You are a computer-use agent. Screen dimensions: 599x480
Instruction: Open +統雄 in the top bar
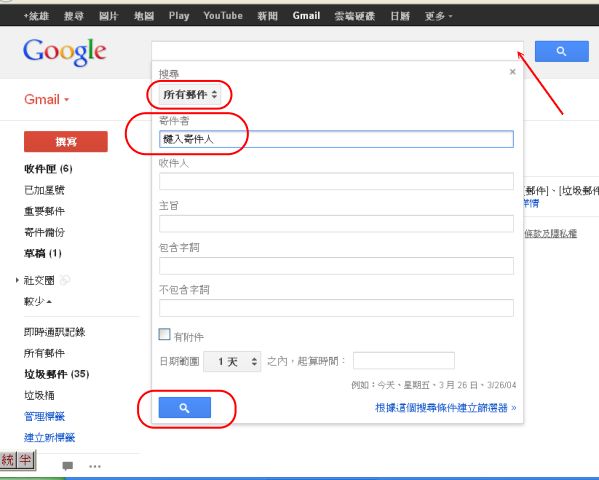point(36,16)
